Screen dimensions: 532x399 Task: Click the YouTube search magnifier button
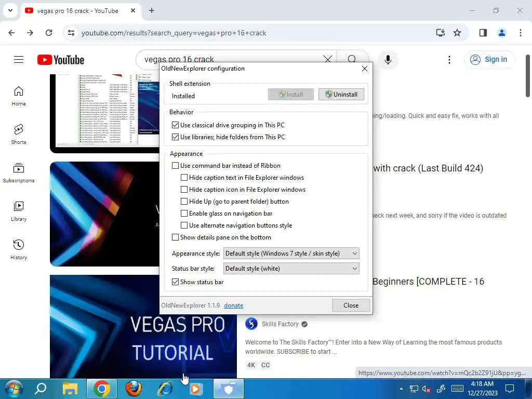(352, 58)
